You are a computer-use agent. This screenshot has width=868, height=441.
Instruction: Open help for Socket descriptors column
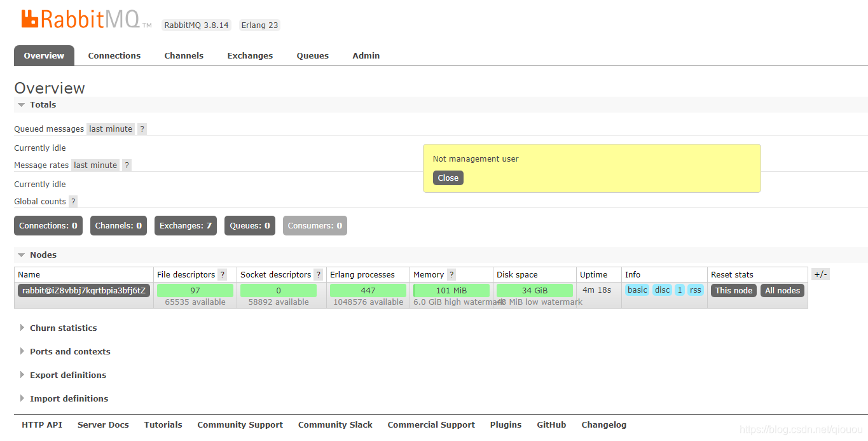click(319, 275)
